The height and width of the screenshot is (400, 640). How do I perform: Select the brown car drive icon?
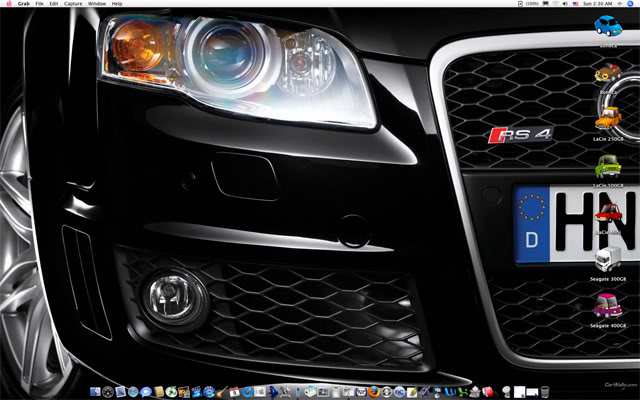[x=608, y=73]
